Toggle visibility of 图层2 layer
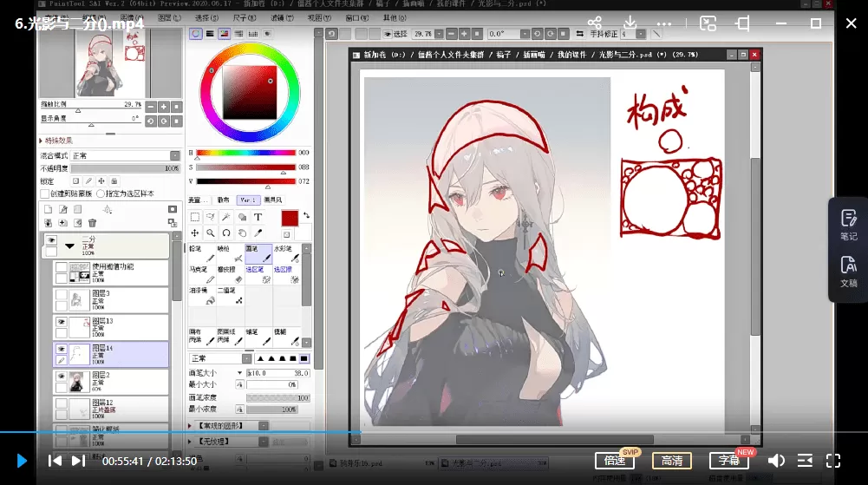Image resolution: width=868 pixels, height=485 pixels. [x=62, y=377]
